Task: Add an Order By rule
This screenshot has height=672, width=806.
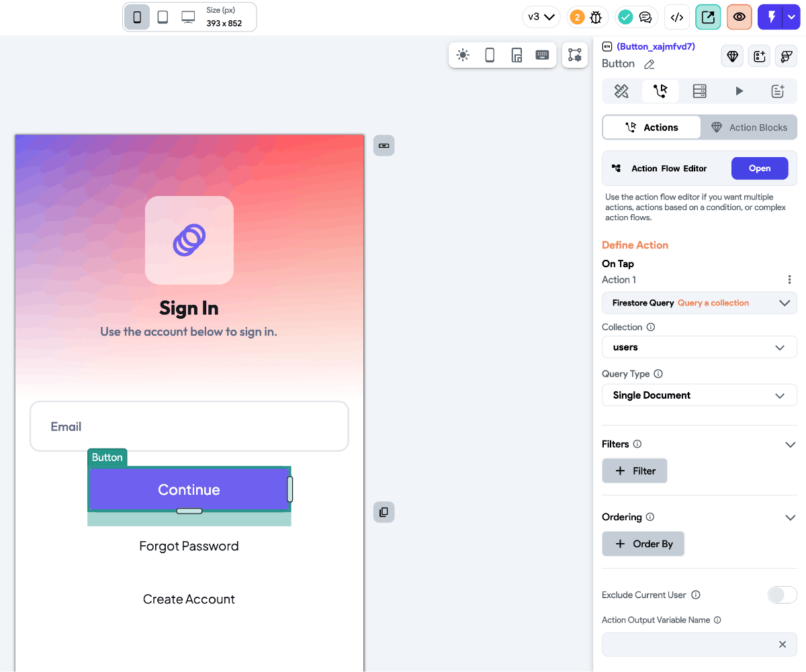Action: (643, 544)
